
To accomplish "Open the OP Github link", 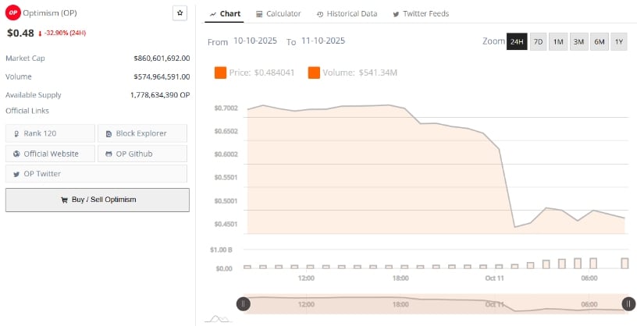I will pyautogui.click(x=141, y=154).
